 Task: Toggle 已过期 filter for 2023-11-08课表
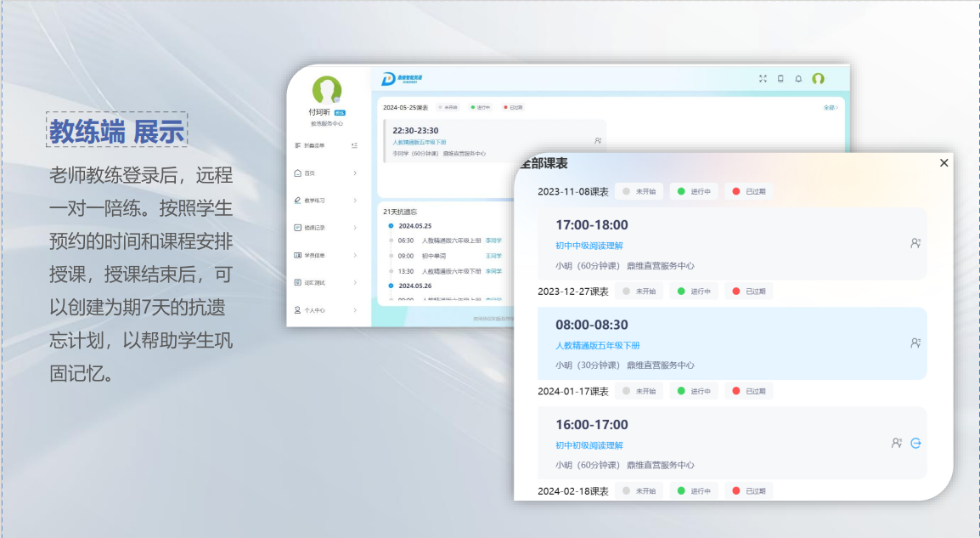click(749, 191)
